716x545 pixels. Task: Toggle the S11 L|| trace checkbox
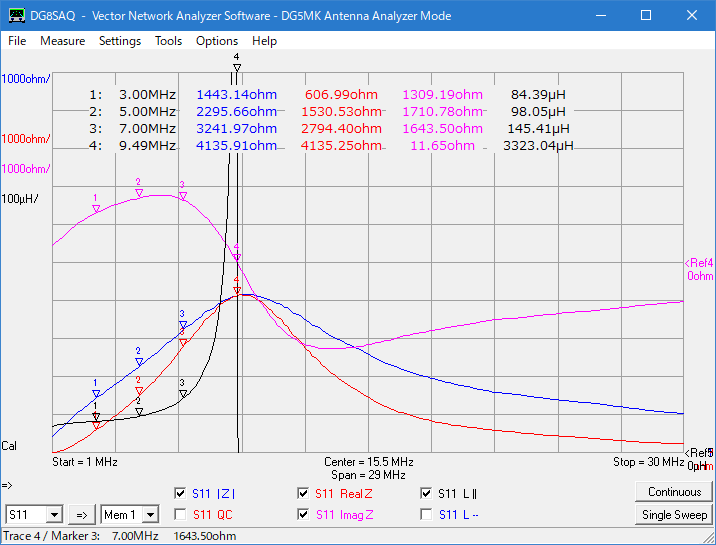click(426, 493)
